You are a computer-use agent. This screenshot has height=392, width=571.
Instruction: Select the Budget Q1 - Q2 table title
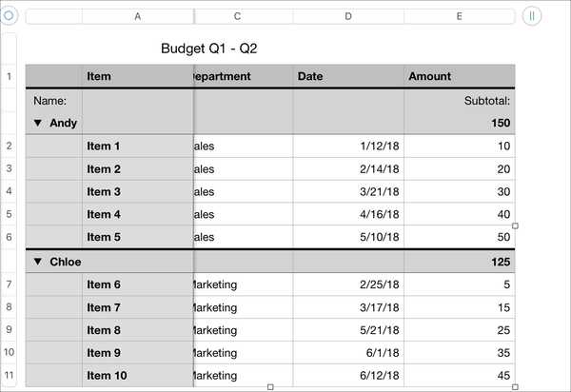(209, 49)
